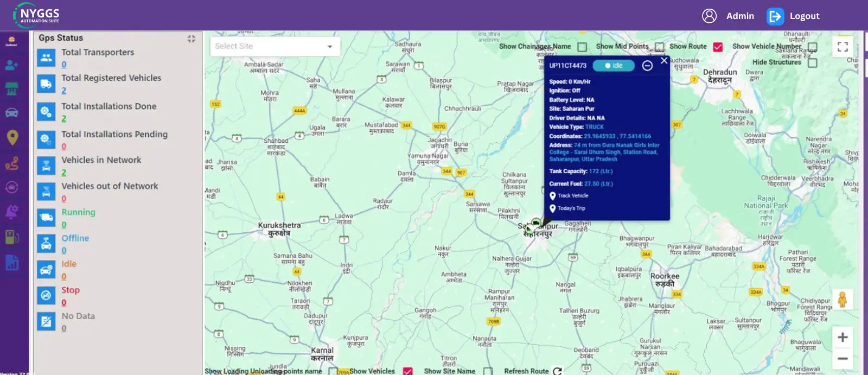Open the fuel pump sidebar icon
868x375 pixels.
pyautogui.click(x=11, y=237)
